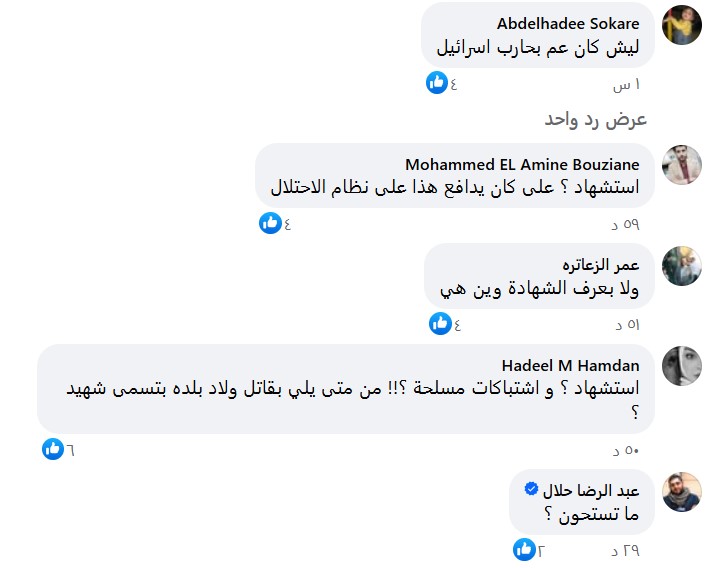This screenshot has width=713, height=568.
Task: View Hadeel M Hamdan's profile picture
Action: point(682,365)
